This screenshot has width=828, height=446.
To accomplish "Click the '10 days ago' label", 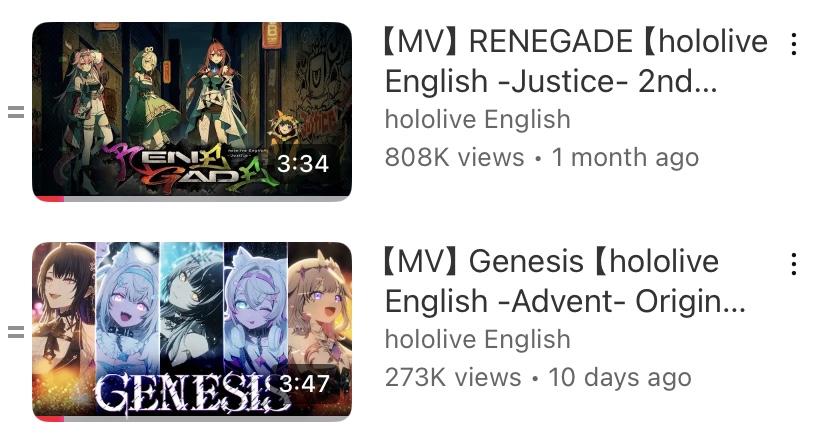I will pyautogui.click(x=620, y=378).
